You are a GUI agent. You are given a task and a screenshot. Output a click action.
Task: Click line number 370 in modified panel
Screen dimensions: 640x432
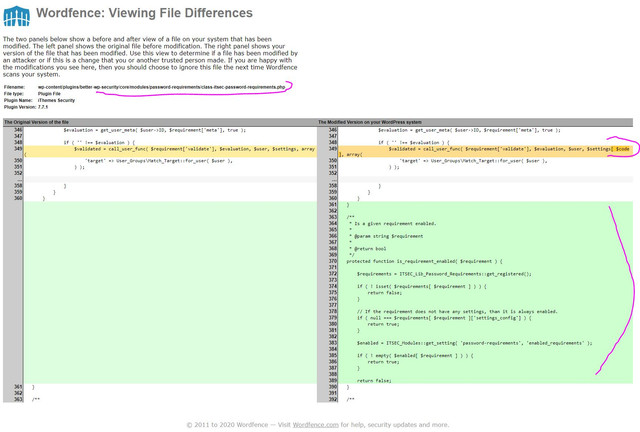click(x=333, y=261)
